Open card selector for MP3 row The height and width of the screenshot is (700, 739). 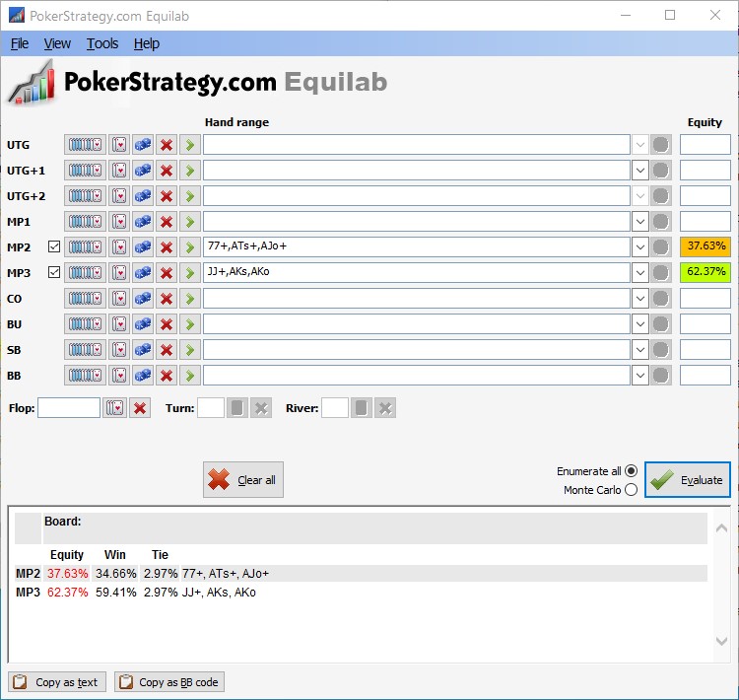119,273
